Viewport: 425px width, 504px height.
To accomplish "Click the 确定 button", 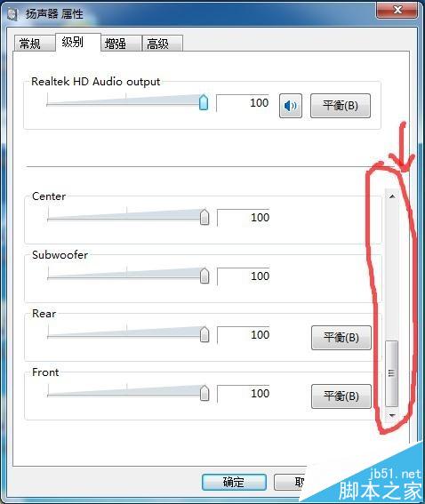I will click(234, 482).
